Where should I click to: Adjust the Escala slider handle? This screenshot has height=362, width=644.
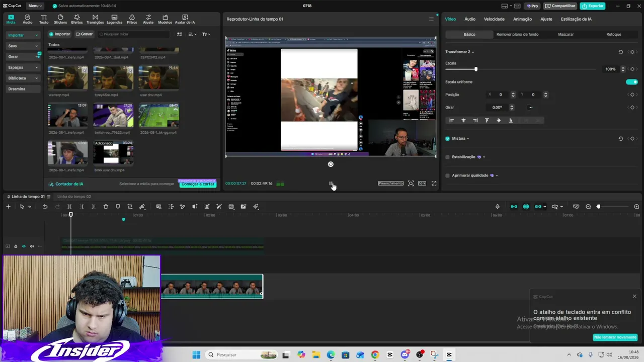coord(475,69)
